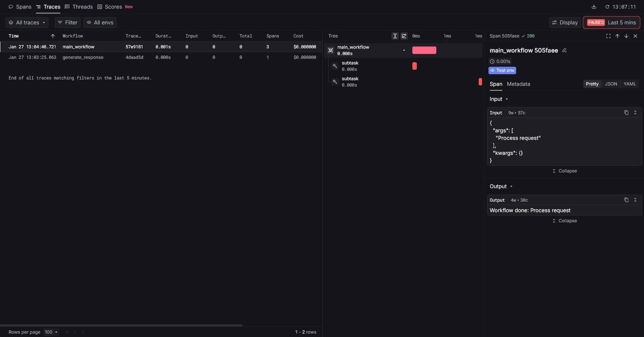Switch span view format to YAML
Screen dimensions: 644x337
[x=629, y=84]
